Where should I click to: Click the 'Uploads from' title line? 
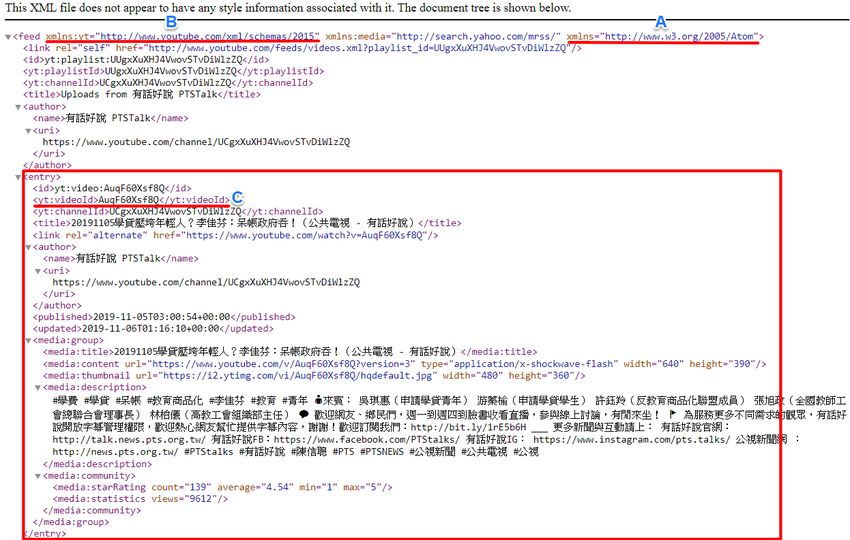141,94
